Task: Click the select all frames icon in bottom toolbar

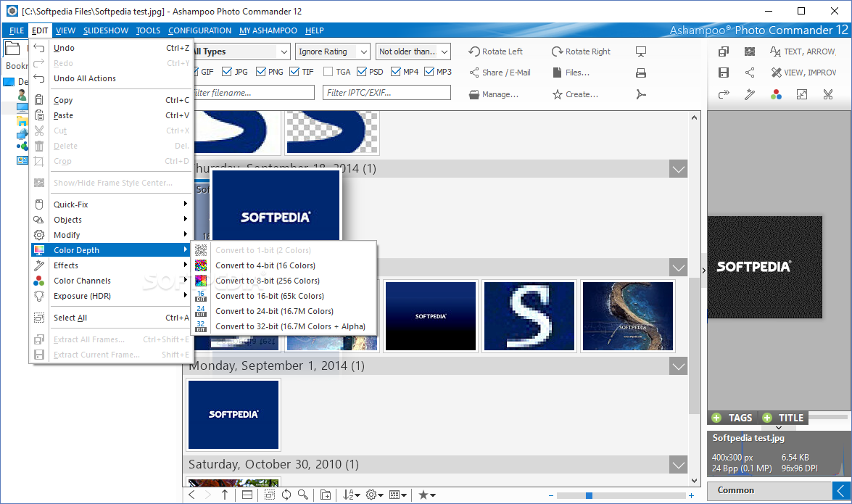Action: 270,495
